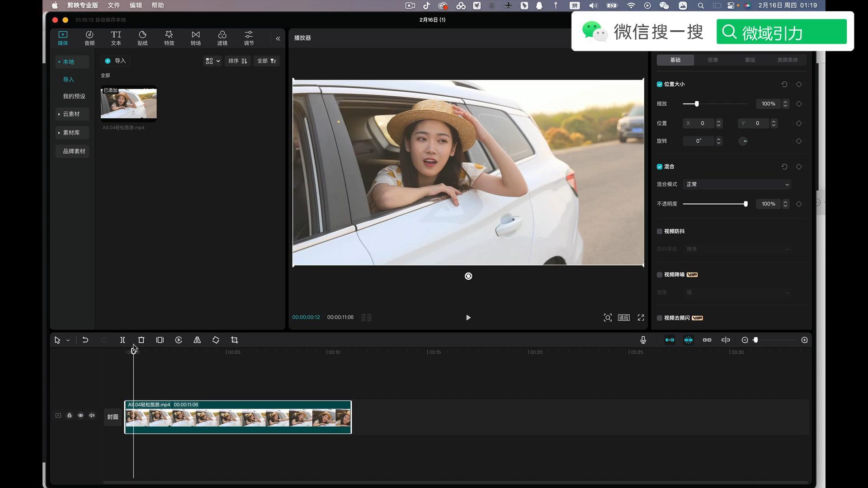Undo the last action in timeline toolbar

pyautogui.click(x=85, y=340)
